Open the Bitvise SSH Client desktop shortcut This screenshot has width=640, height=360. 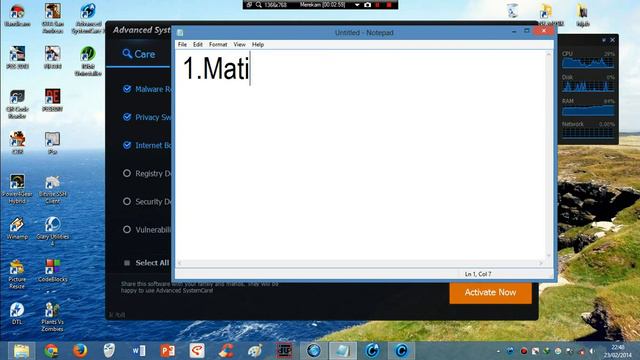[x=52, y=189]
